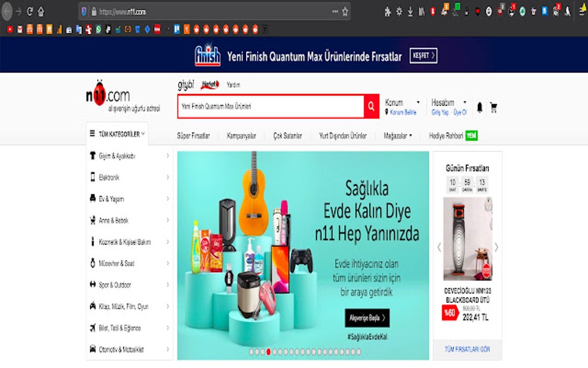
Task: Click the red search magnifier button
Action: [371, 106]
